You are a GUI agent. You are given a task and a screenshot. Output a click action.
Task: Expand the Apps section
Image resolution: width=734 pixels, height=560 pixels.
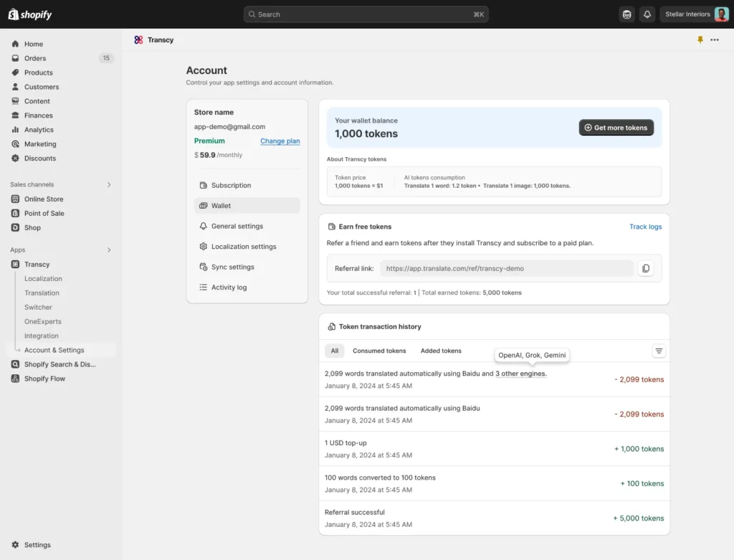tap(109, 250)
